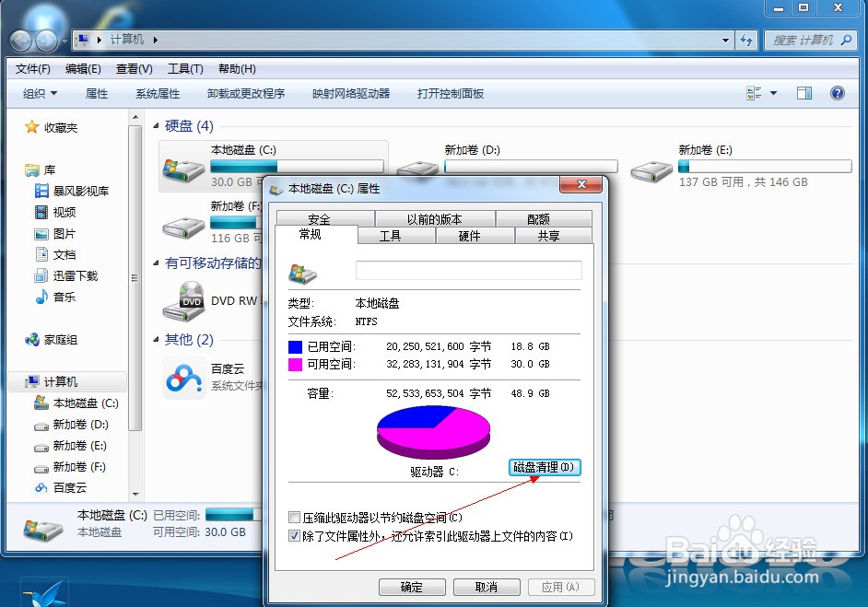
Task: Open the Help question mark icon
Action: [837, 93]
